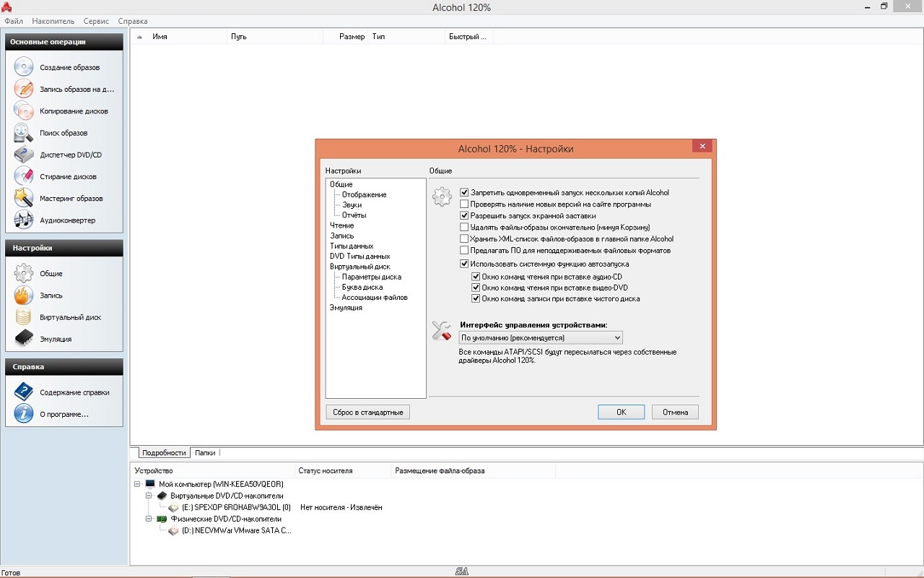Select the Копирование дисков icon
924x578 pixels.
pyautogui.click(x=24, y=111)
